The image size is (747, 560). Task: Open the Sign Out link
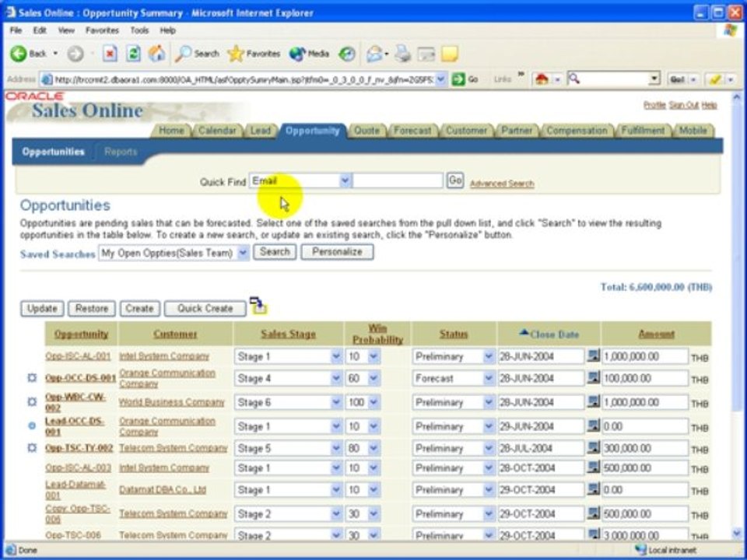(684, 105)
